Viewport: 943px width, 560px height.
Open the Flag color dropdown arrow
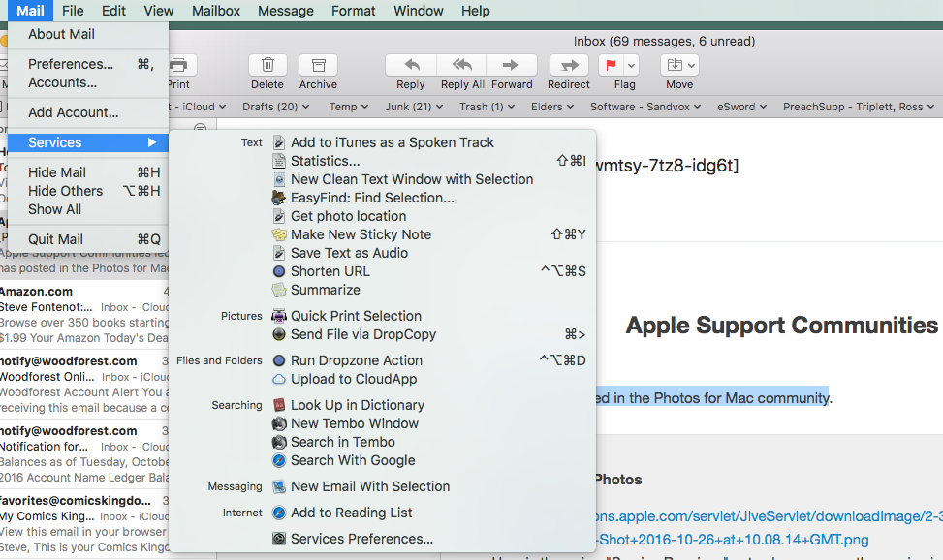[x=631, y=65]
